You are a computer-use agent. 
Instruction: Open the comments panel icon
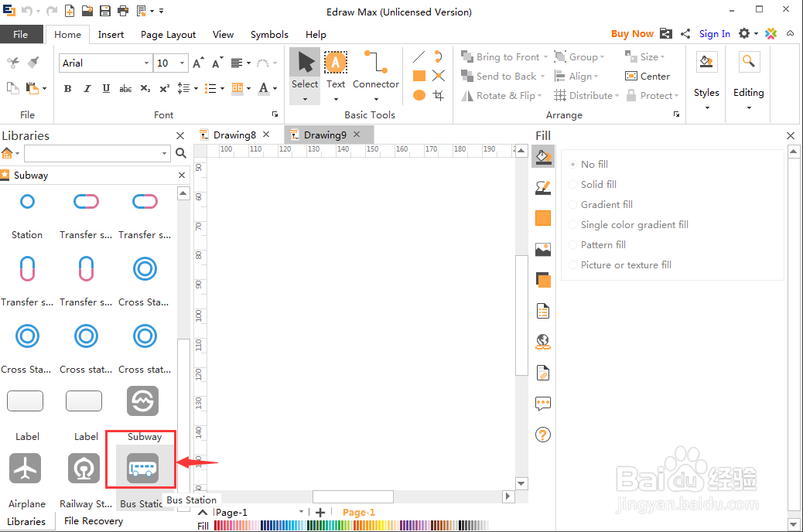543,404
